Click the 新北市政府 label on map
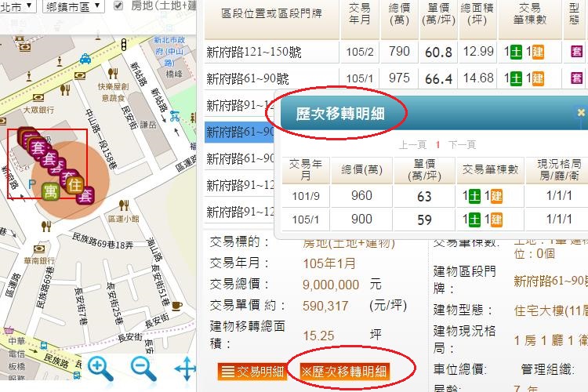The image size is (588, 392). pos(169,51)
